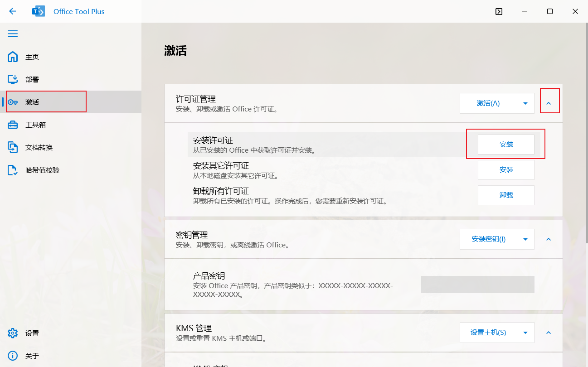Click 卸载 to uninstall all licenses
The height and width of the screenshot is (367, 588).
pos(506,195)
